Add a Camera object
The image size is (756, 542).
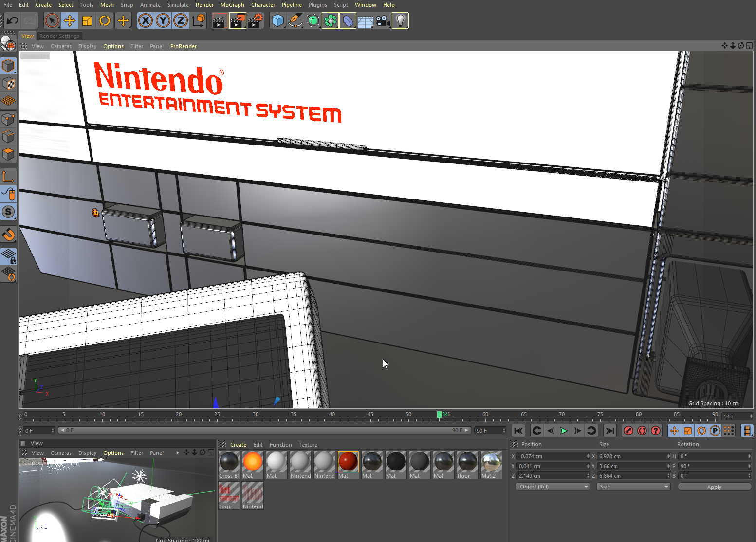(x=383, y=21)
